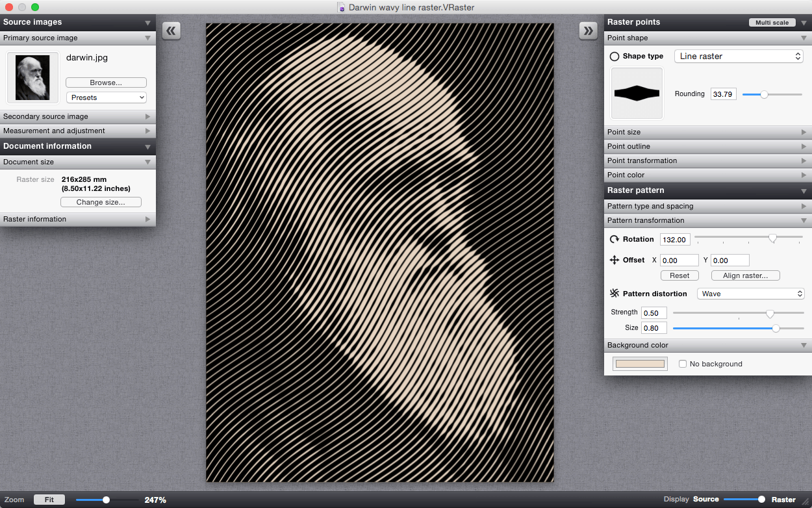Click the darwin.jpg source image thumbnail
The image size is (812, 508).
click(32, 78)
